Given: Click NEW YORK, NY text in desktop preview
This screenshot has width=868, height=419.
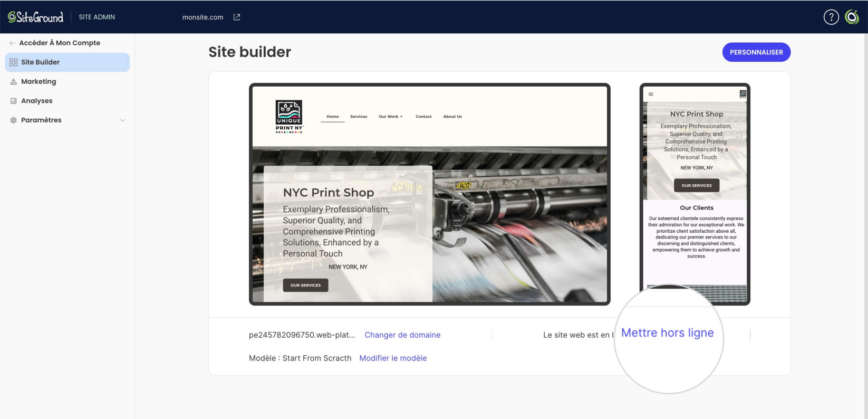Looking at the screenshot, I should 348,267.
